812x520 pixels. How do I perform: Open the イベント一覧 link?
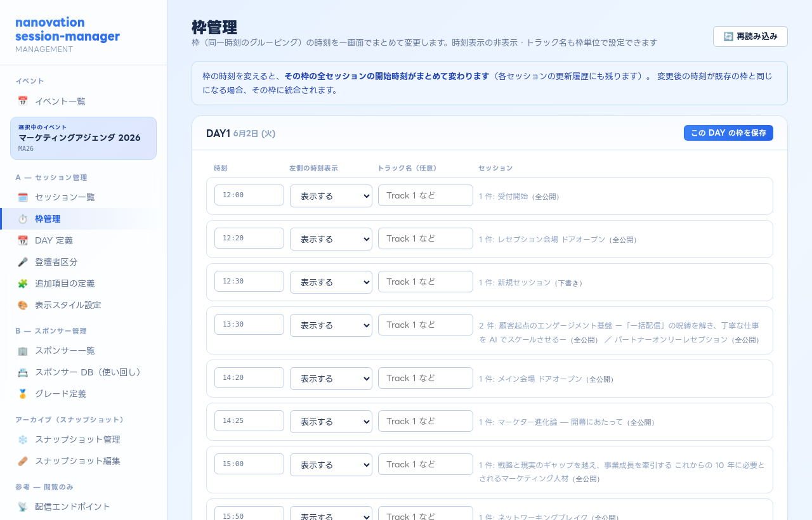[83, 101]
